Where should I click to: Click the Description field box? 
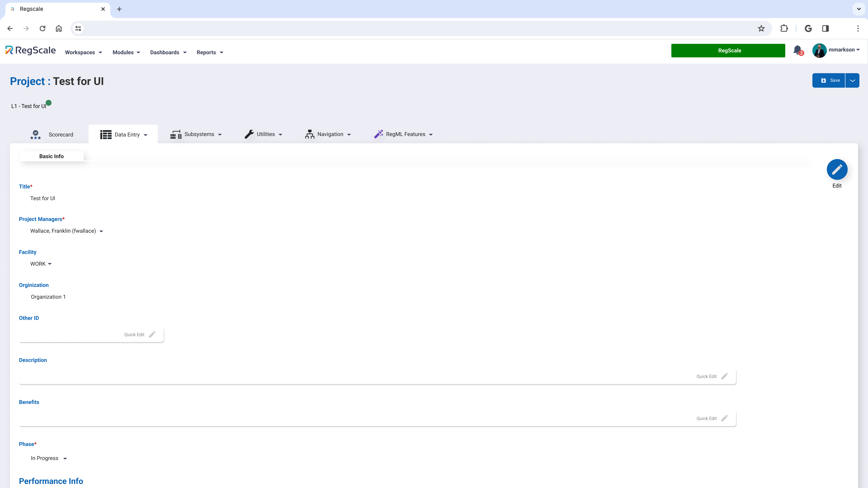(377, 376)
